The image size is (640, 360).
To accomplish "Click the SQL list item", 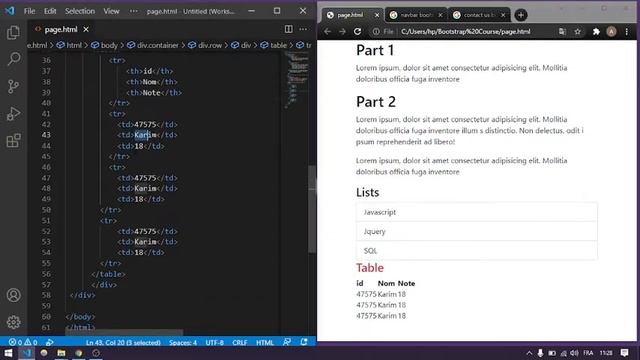I will 476,251.
